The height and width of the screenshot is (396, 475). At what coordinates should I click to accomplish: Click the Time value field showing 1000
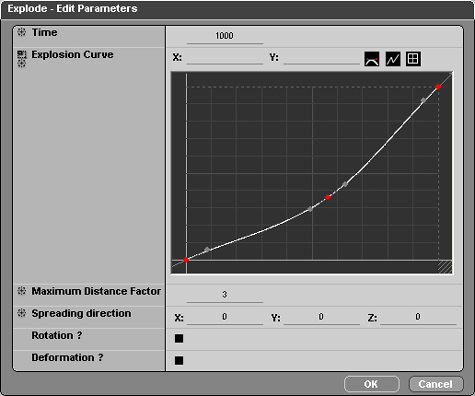click(x=225, y=36)
